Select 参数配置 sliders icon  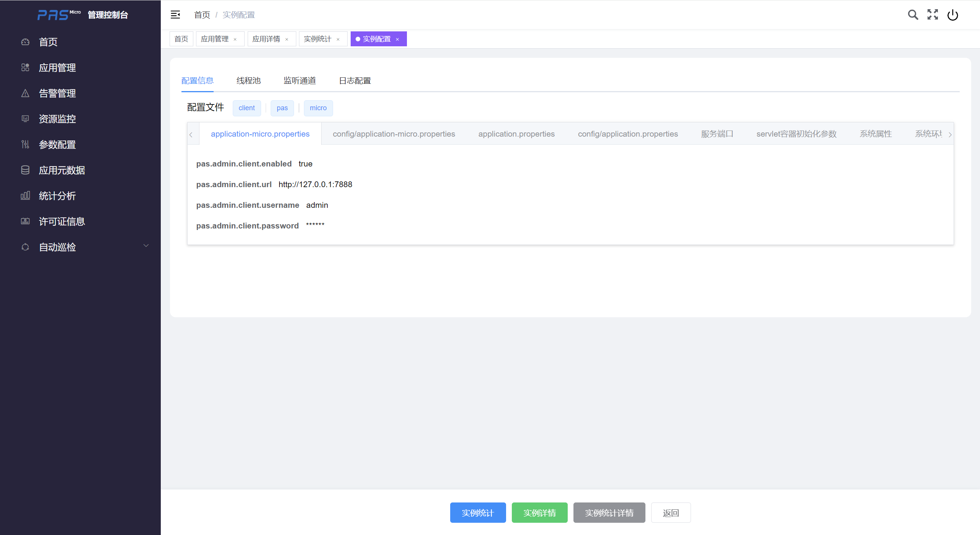(x=25, y=145)
